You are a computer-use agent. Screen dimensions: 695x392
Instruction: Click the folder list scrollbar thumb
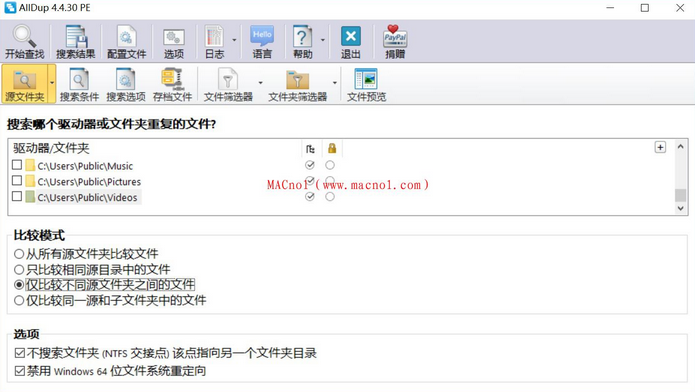point(681,195)
